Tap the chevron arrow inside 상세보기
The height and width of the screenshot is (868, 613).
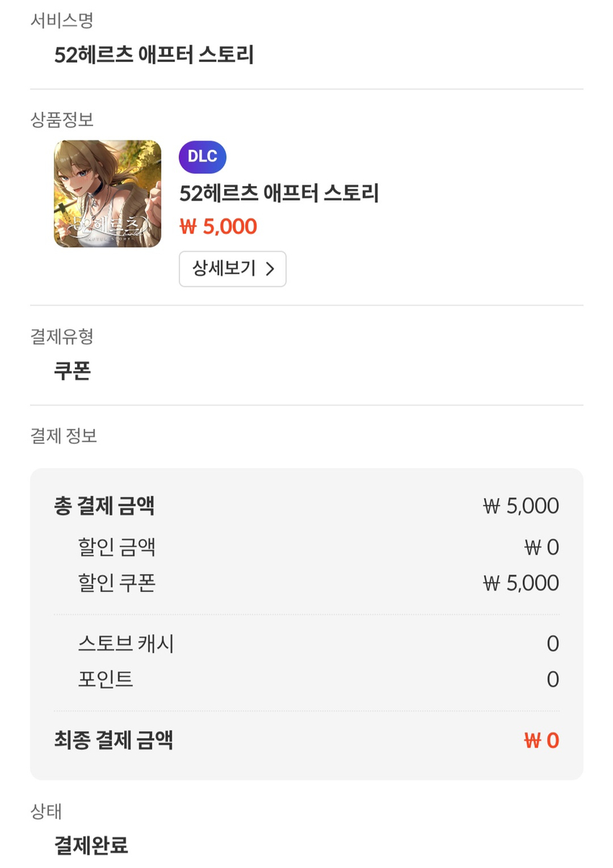[270, 269]
